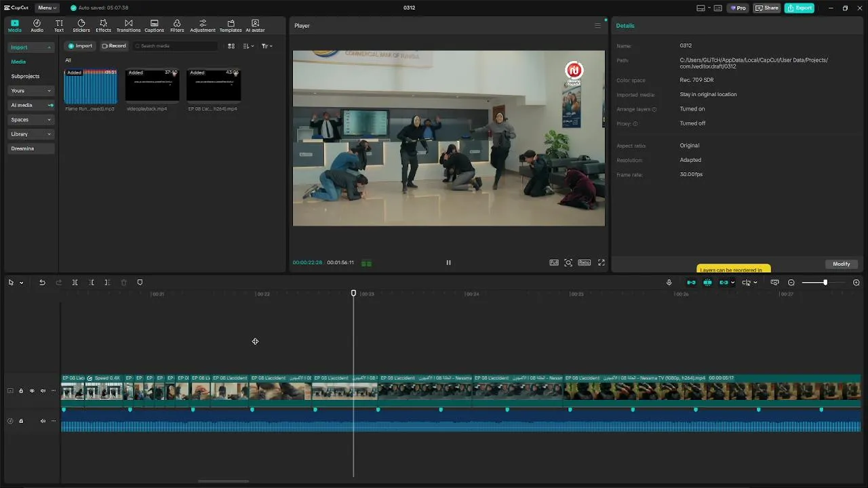Open the Templates panel
The height and width of the screenshot is (488, 868).
[231, 26]
